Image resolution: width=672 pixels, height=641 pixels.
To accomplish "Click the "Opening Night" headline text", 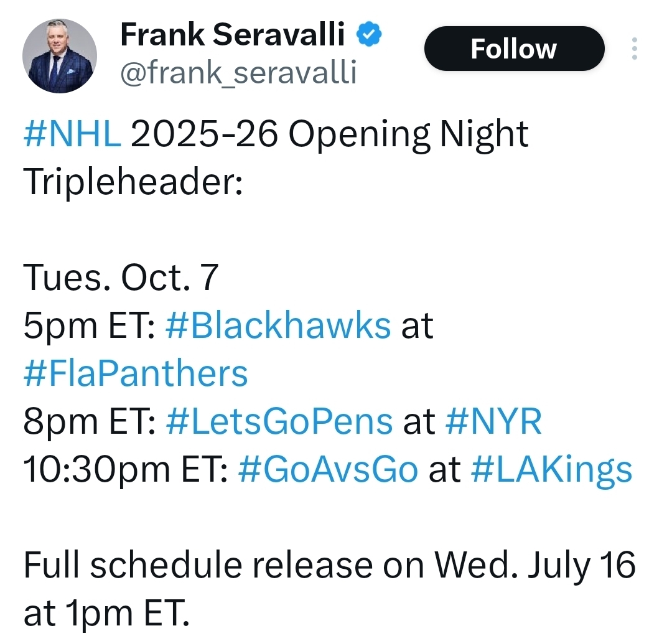I will click(x=408, y=134).
